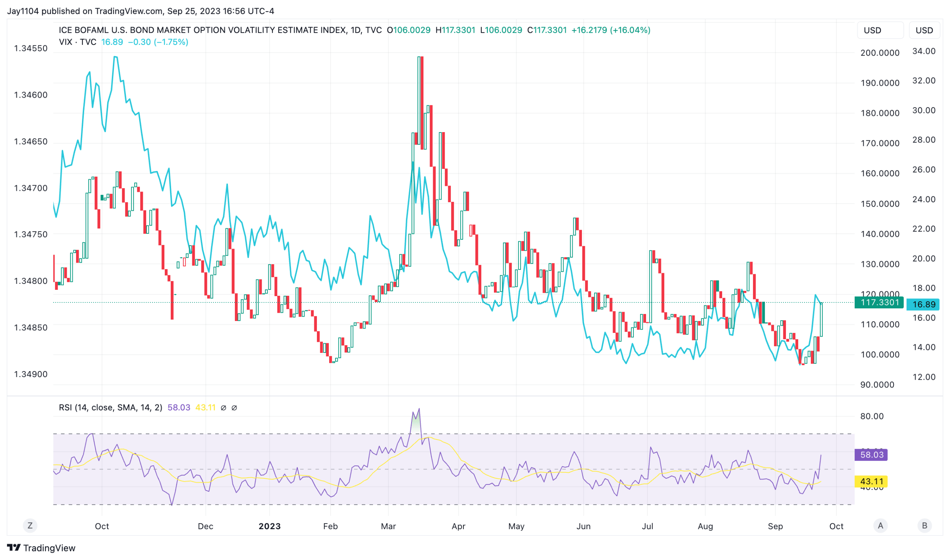
Task: Click the +16.2179 (+16.04%) change value
Action: point(611,30)
